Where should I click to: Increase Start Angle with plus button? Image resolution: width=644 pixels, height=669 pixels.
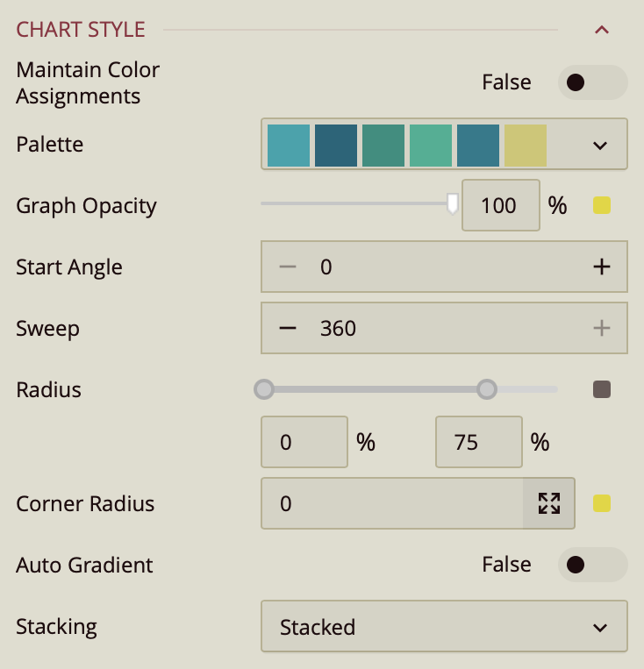601,267
